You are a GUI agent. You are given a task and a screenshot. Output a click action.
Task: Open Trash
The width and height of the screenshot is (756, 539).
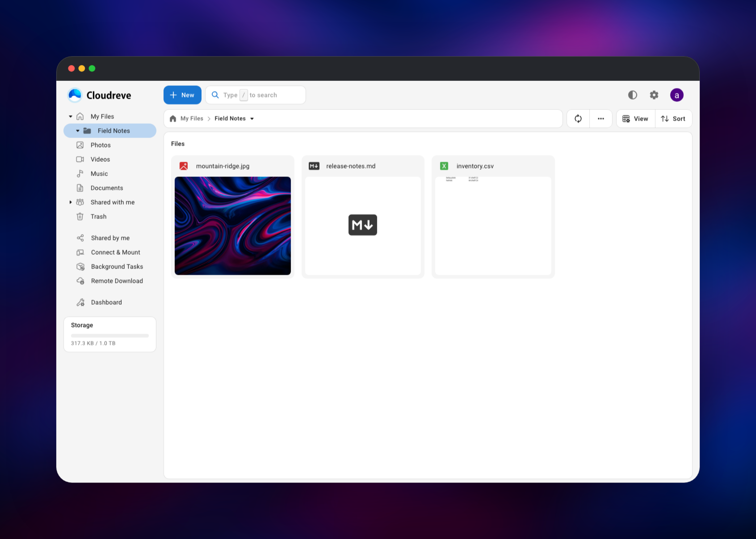click(110, 216)
